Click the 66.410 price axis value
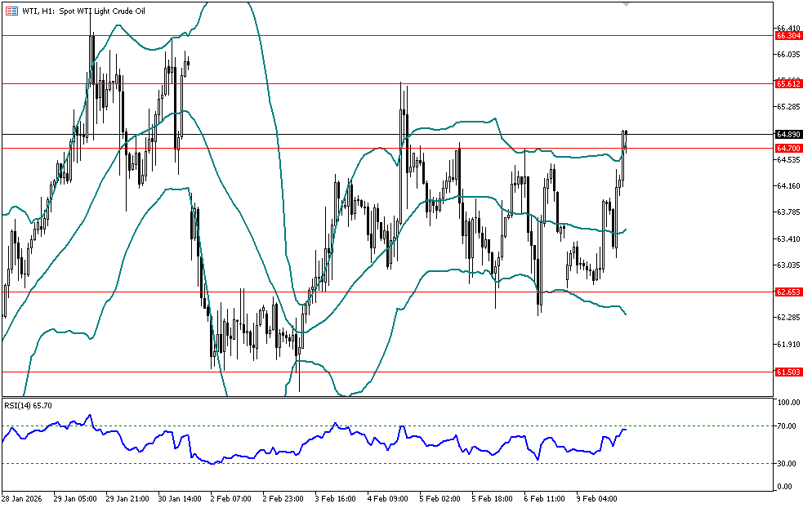Screen dimensions: 812x508 point(788,28)
